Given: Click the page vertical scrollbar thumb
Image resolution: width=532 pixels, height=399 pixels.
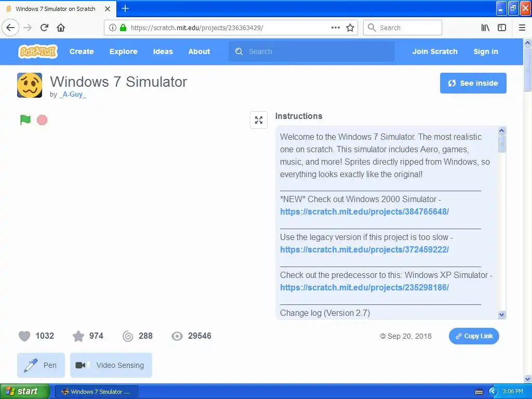Looking at the screenshot, I should (528, 69).
